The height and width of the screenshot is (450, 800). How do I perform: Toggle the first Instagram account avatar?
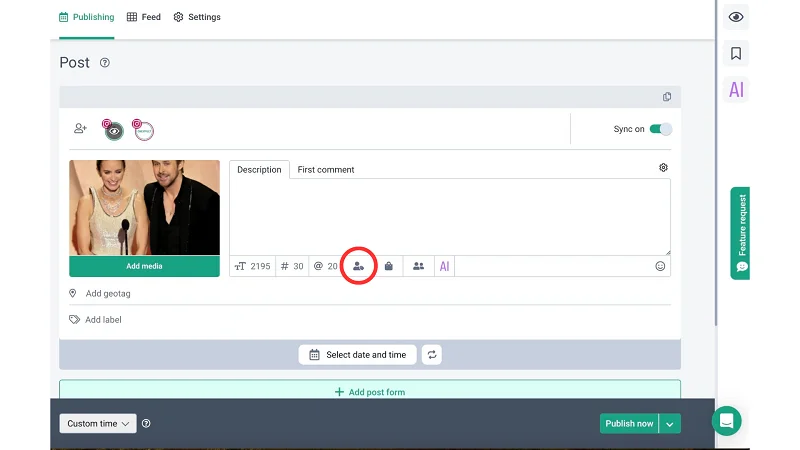114,130
